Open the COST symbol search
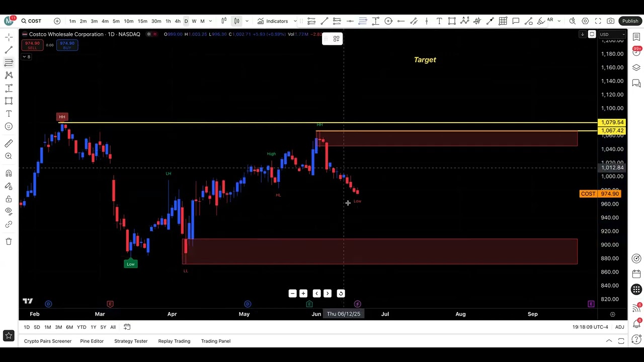644x362 pixels. [31, 21]
